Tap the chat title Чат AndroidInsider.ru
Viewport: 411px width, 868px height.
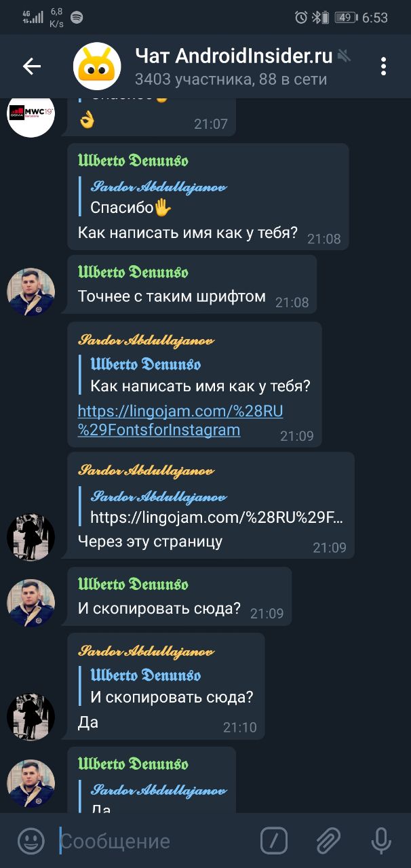point(233,56)
